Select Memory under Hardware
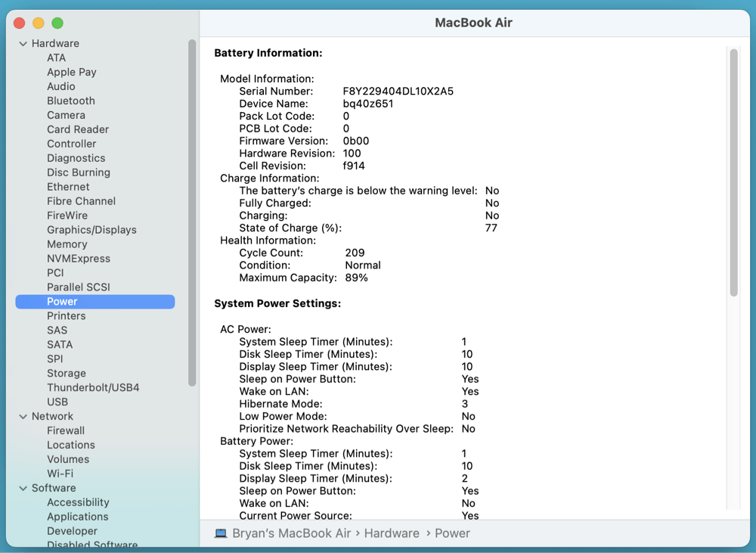Screen dimensions: 756x553 coord(67,244)
